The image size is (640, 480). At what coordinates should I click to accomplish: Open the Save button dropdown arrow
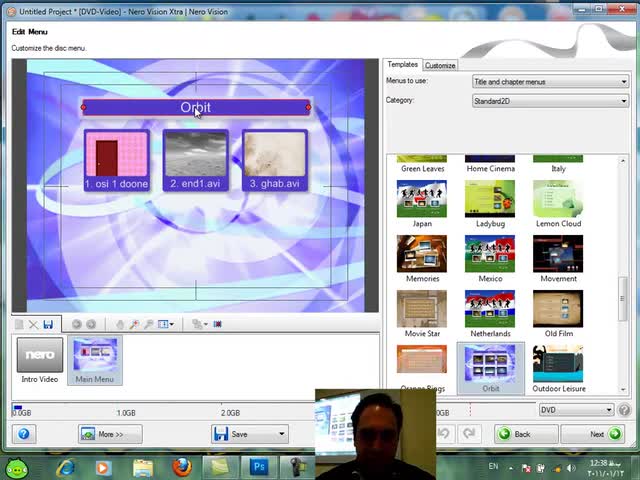click(282, 434)
